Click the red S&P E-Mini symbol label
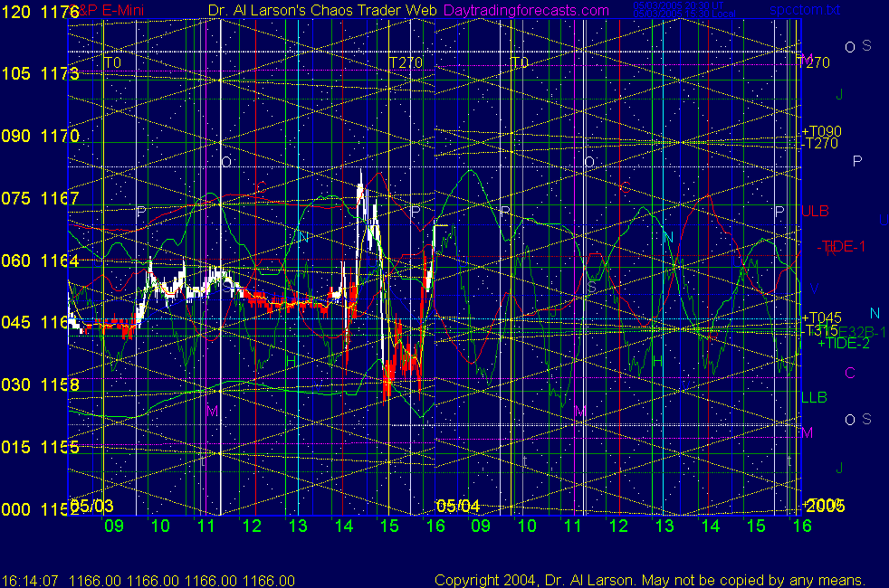Screen dimensions: 889x588 [109, 11]
